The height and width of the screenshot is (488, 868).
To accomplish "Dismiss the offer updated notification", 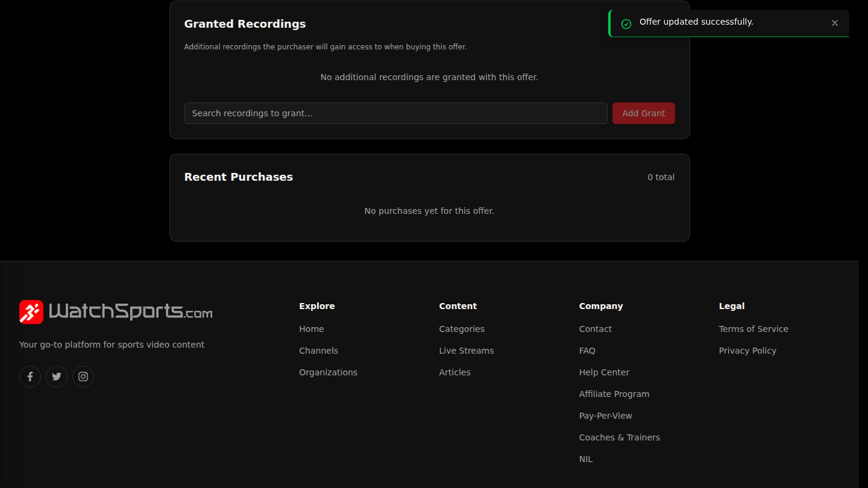I will [835, 23].
